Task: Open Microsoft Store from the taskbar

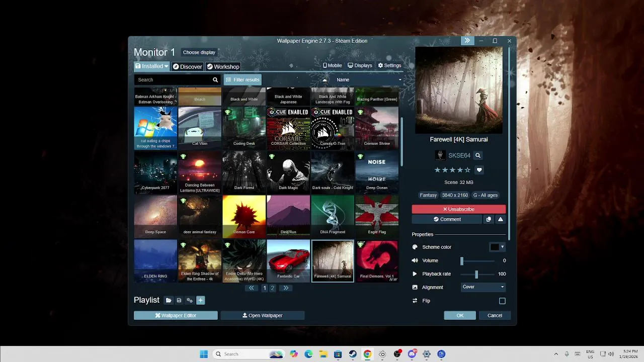Action: 338,354
